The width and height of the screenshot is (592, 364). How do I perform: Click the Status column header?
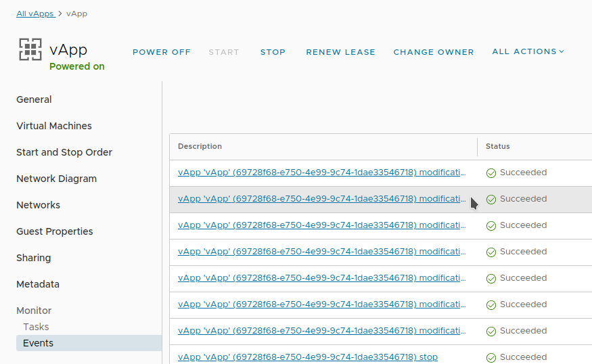(x=497, y=146)
